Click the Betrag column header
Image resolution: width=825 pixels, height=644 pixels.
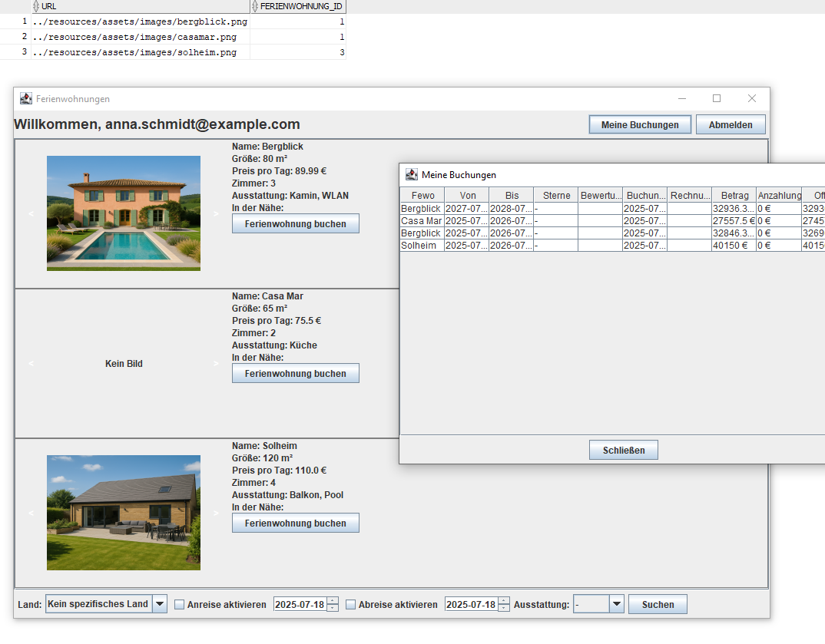[x=734, y=196]
